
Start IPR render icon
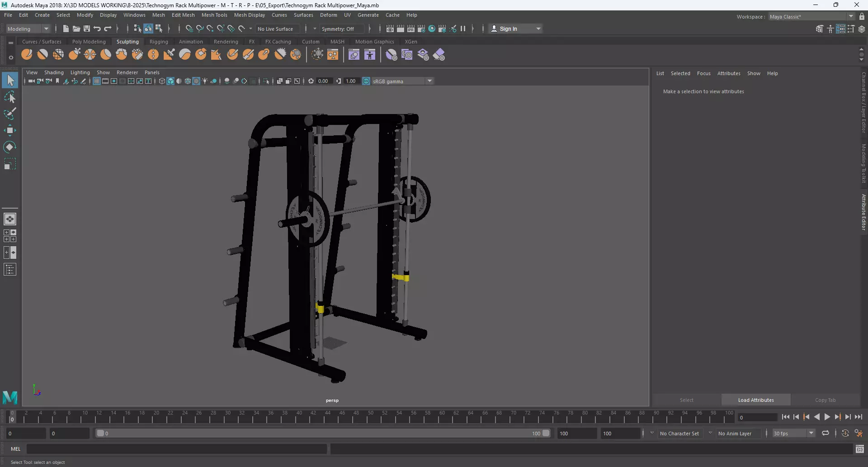(x=411, y=29)
